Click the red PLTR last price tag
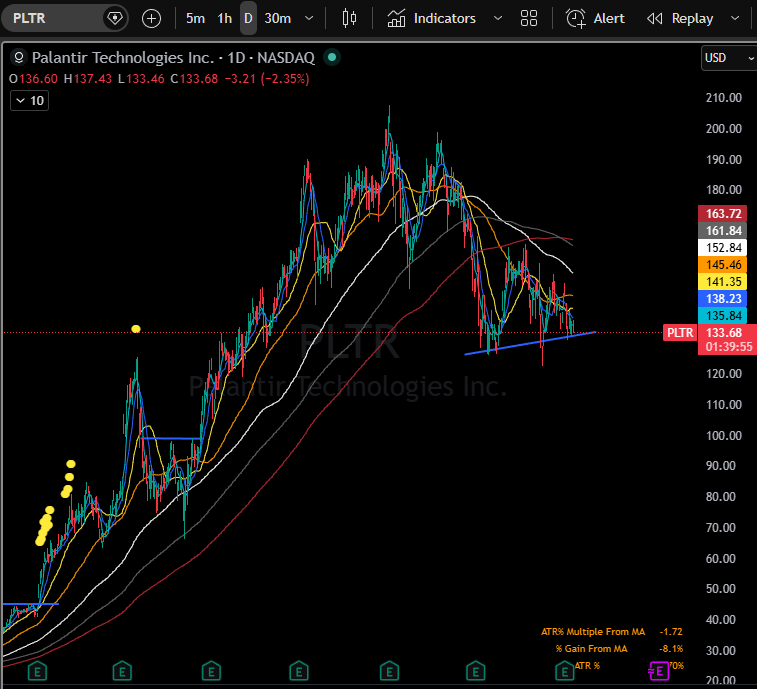 (680, 333)
